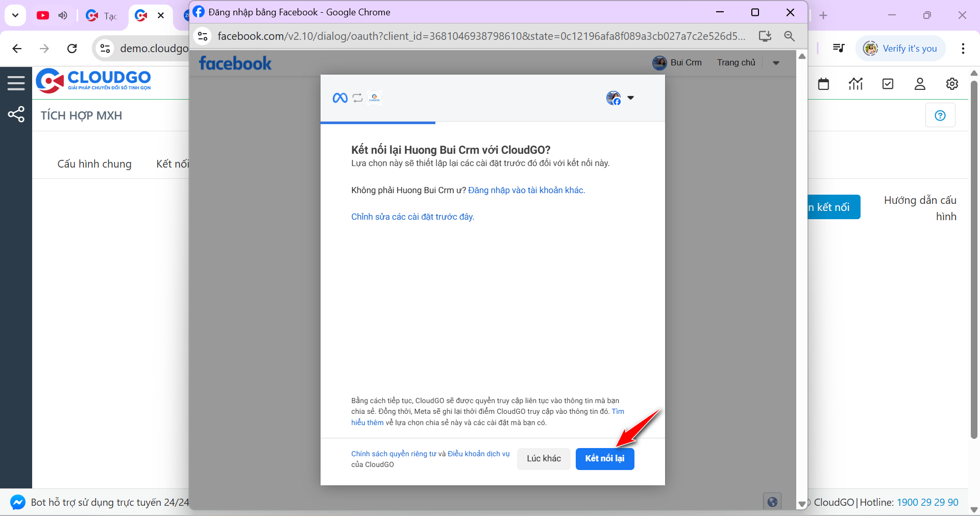The width and height of the screenshot is (980, 516).
Task: Click the help question mark icon
Action: click(x=940, y=115)
